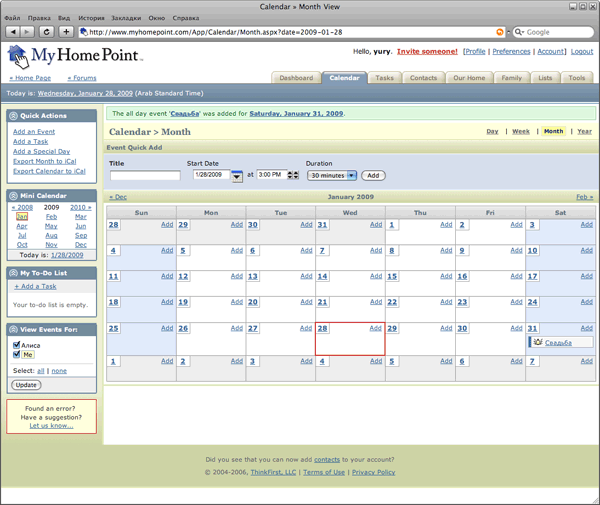600x505 pixels.
Task: Go to previous month Dec
Action: tap(118, 197)
